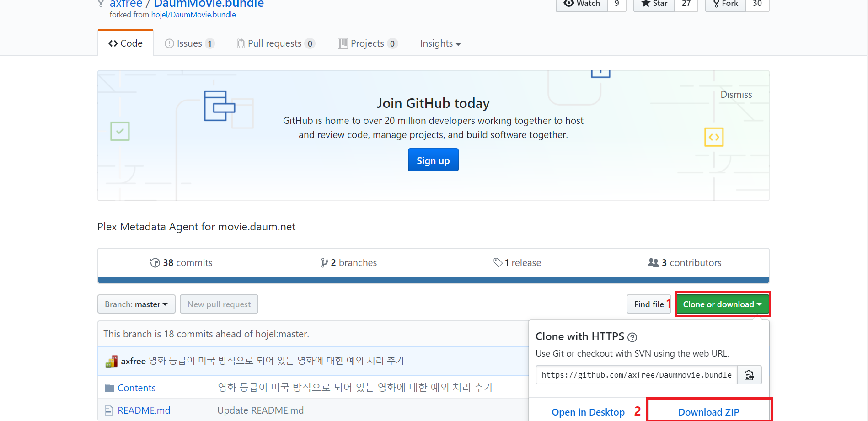Open the DaumMovie.bundle repository title link
Image resolution: width=868 pixels, height=421 pixels.
[209, 4]
